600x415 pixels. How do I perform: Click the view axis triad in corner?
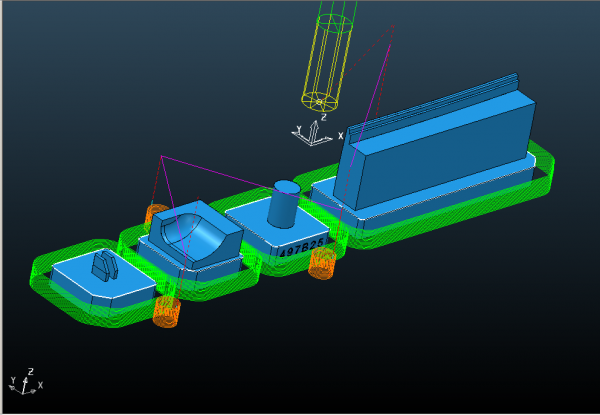click(25, 382)
